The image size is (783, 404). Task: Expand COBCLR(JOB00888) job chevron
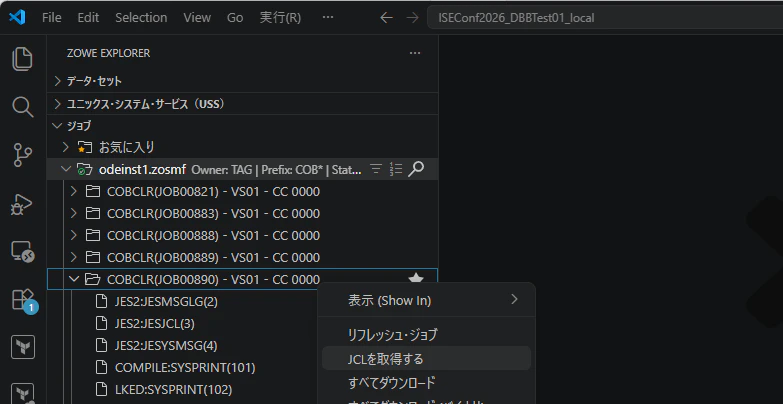coord(74,235)
